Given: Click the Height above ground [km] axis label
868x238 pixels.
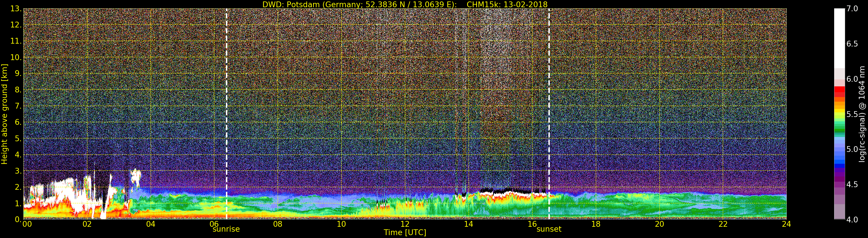Looking at the screenshot, I should pyautogui.click(x=4, y=114).
